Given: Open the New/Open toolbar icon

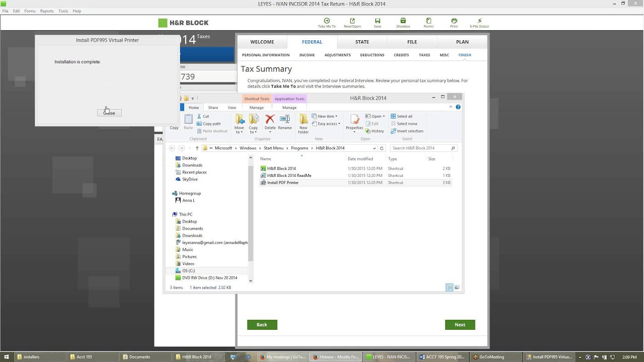Looking at the screenshot, I should [x=352, y=23].
